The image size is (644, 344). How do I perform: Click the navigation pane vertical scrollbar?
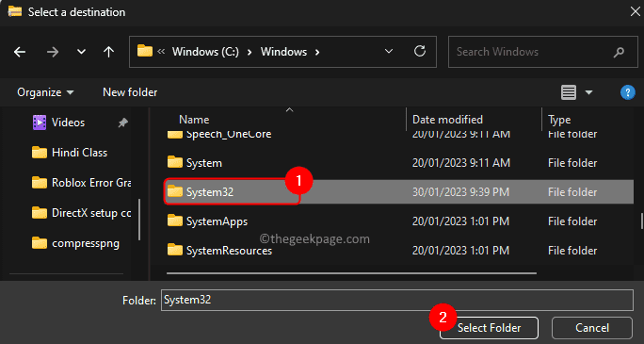click(139, 220)
